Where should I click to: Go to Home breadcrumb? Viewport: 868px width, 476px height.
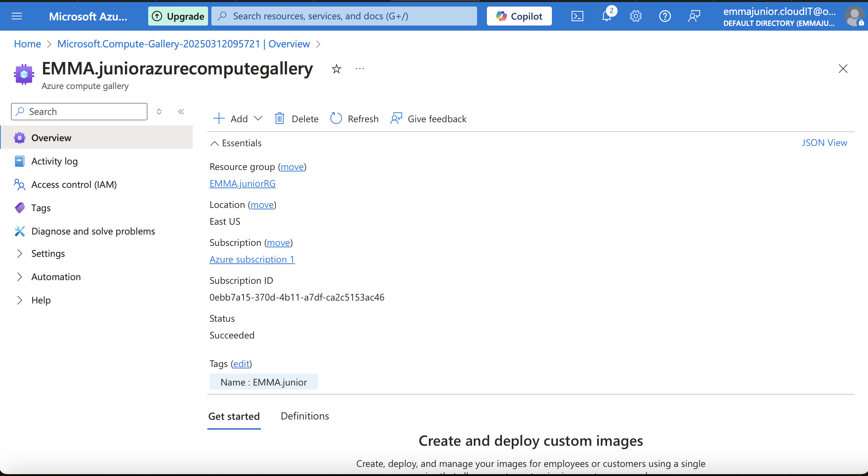(x=27, y=44)
